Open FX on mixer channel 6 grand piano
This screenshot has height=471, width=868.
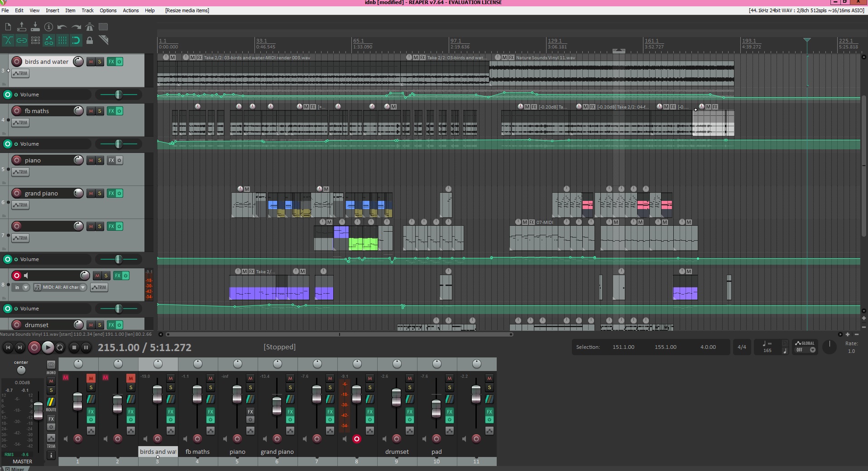[290, 412]
